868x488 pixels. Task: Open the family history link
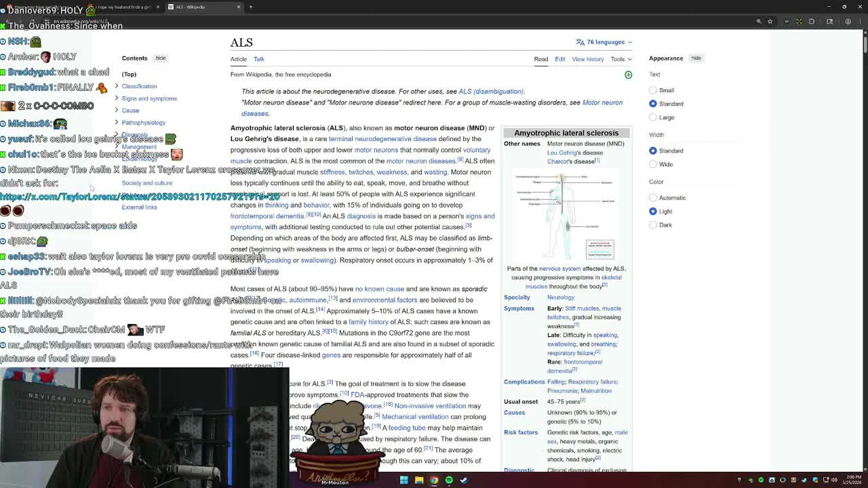[x=368, y=322]
